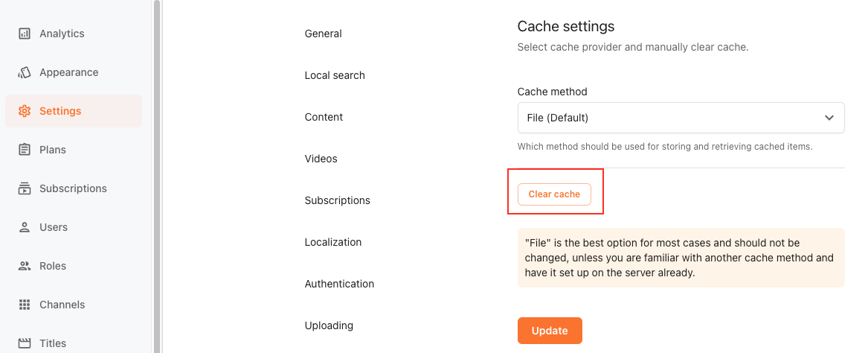Viewport: 868px width, 353px height.
Task: Click the Roles people icon
Action: [25, 266]
